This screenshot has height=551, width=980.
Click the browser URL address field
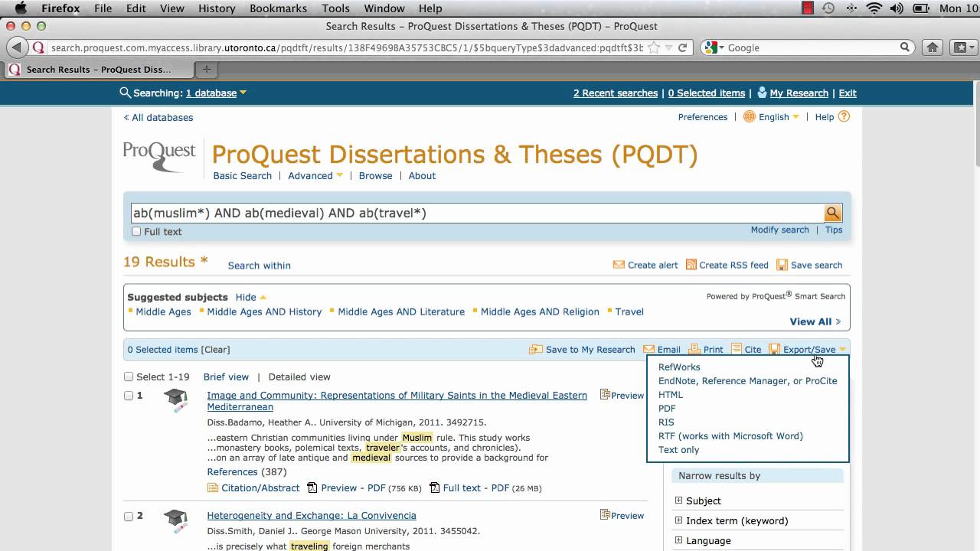point(348,47)
